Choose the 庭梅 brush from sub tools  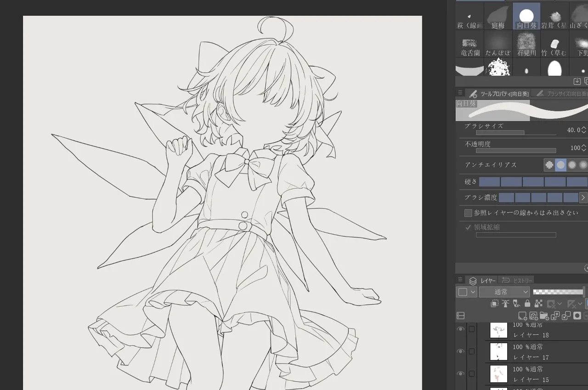point(498,16)
